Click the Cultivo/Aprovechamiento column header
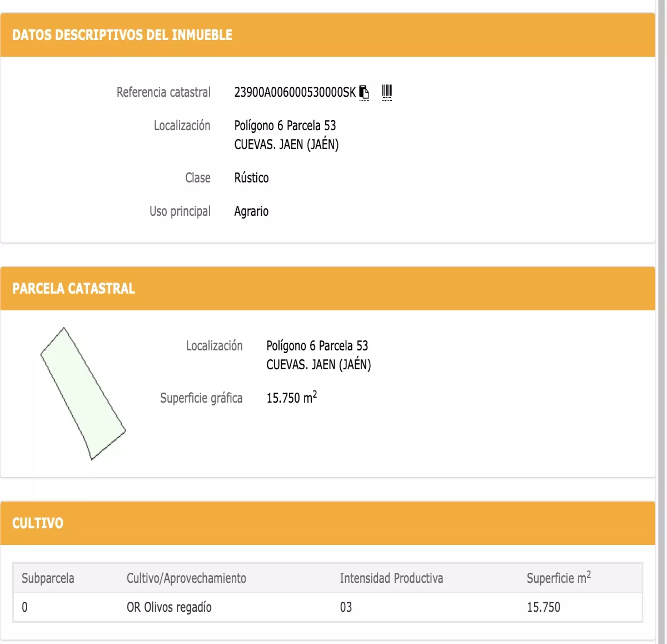Viewport: 667px width, 644px height. [x=186, y=578]
